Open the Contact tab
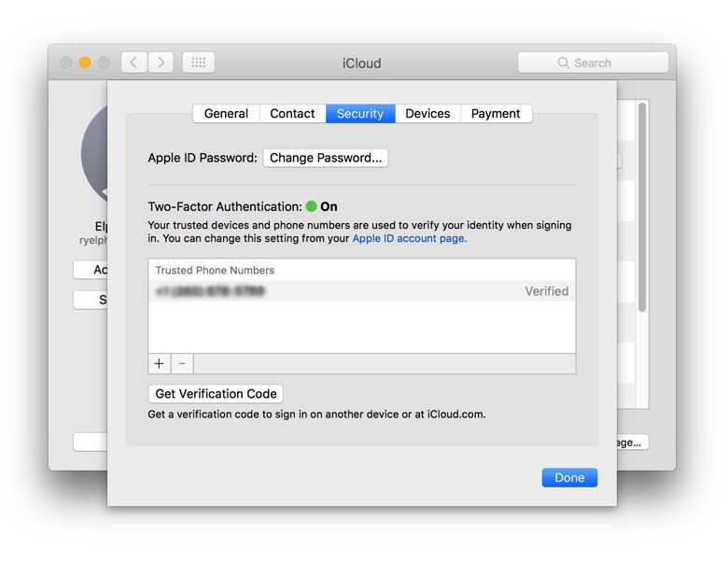The width and height of the screenshot is (728, 562). (292, 113)
